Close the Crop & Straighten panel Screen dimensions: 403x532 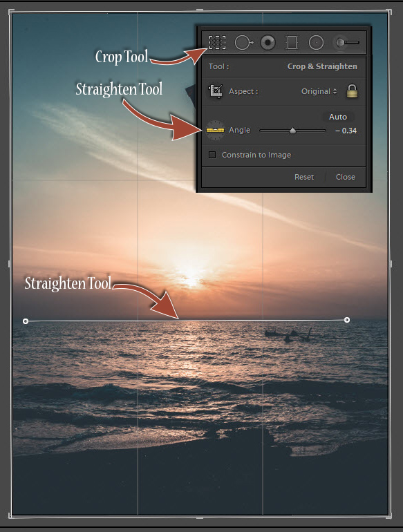click(x=346, y=177)
